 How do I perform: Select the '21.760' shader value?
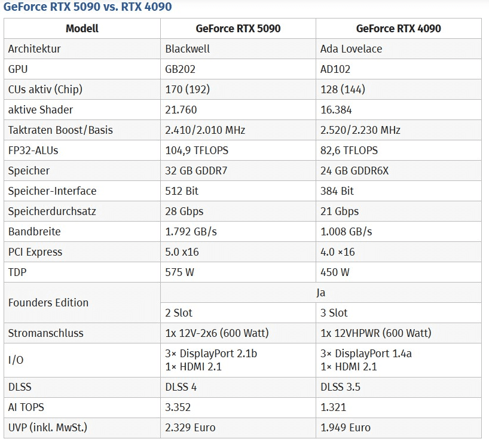tap(181, 110)
